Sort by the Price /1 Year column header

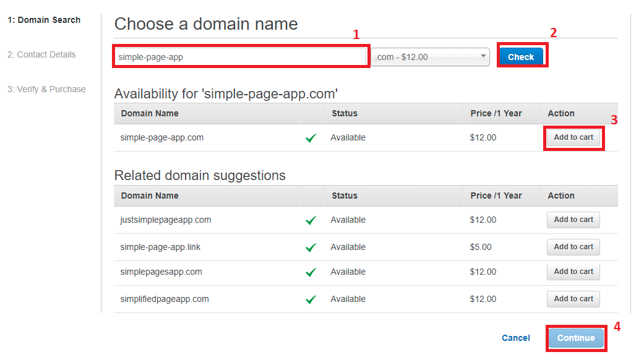(496, 113)
